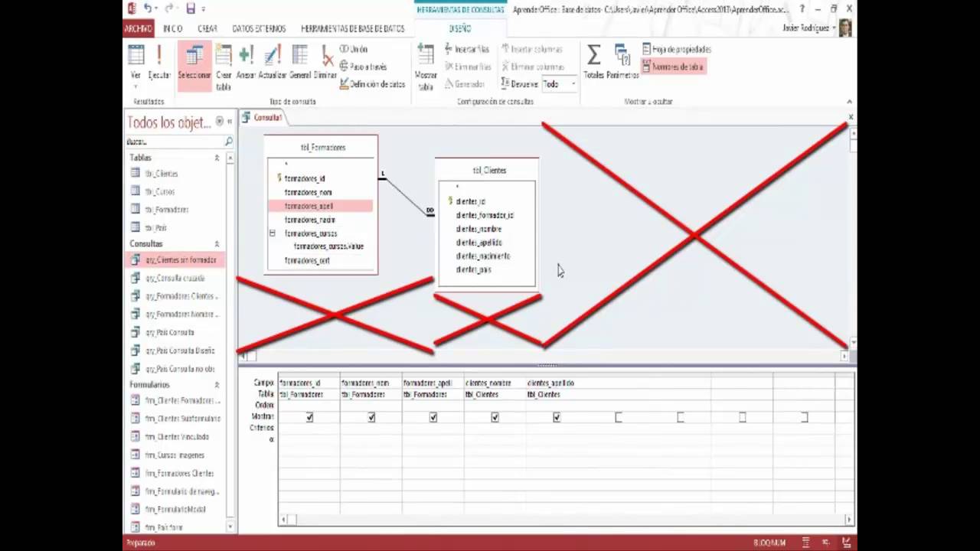This screenshot has width=980, height=551.
Task: Open DATOS EXTERNOS tab
Action: tap(259, 28)
